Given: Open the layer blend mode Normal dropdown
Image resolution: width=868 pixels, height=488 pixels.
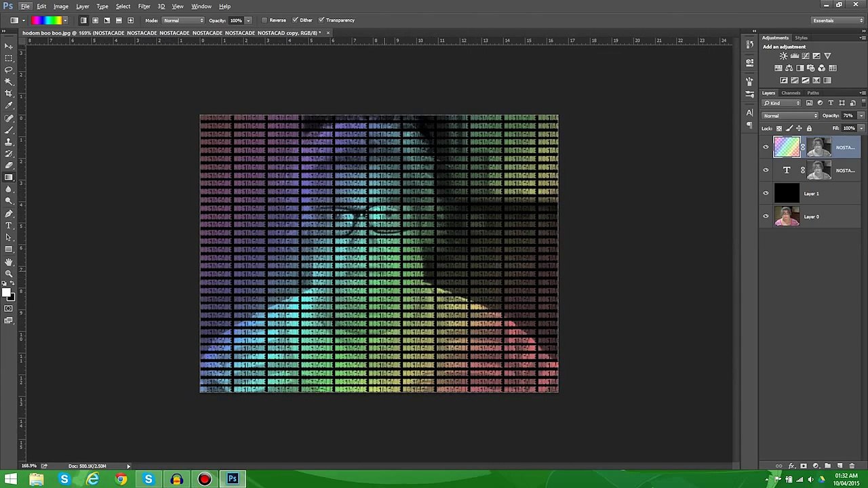Looking at the screenshot, I should click(x=791, y=116).
